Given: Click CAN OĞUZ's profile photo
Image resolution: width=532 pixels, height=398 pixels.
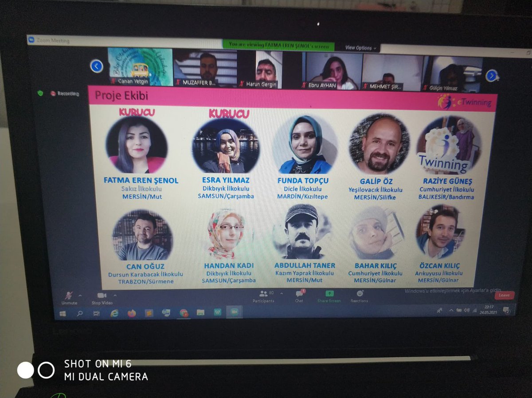Looking at the screenshot, I should [143, 236].
